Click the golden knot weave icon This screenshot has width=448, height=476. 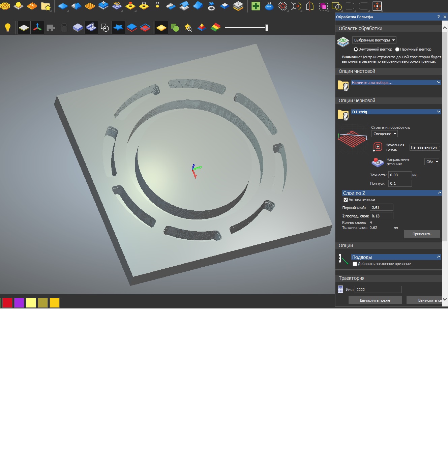pos(5,6)
